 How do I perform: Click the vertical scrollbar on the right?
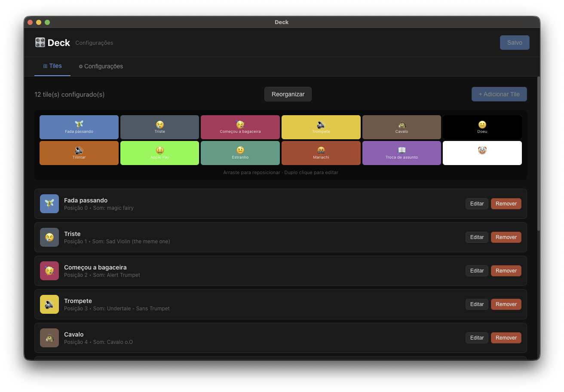[539, 154]
